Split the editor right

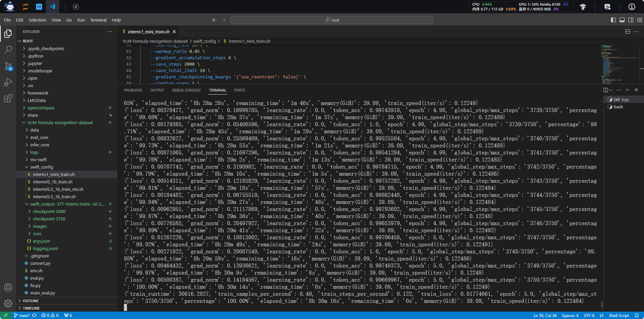click(627, 32)
